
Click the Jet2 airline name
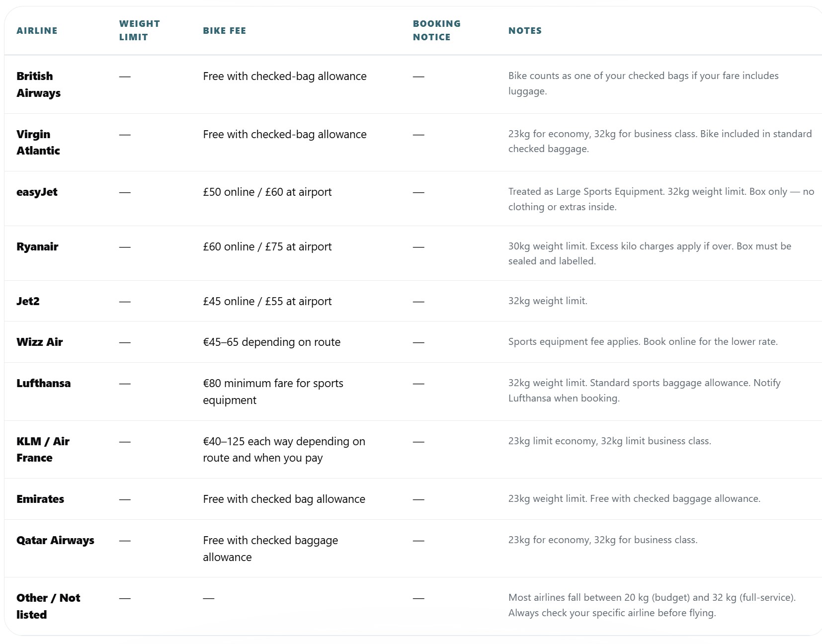click(x=28, y=301)
